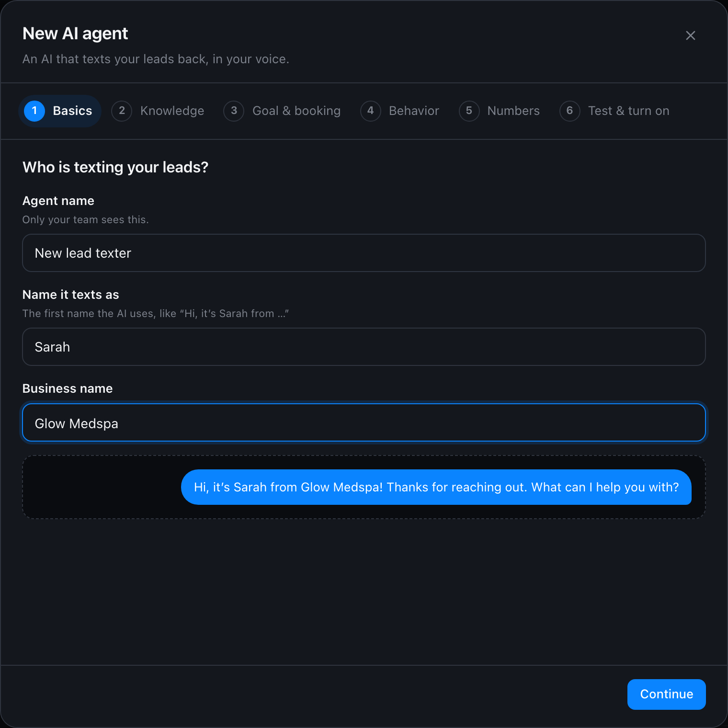This screenshot has width=728, height=728.
Task: Close the New AI agent dialog
Action: click(690, 35)
